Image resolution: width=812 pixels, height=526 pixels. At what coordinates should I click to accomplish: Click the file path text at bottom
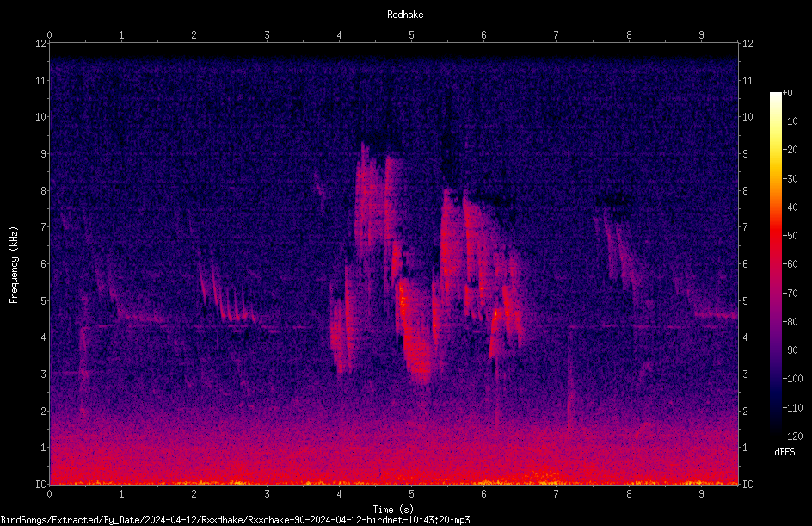(235, 520)
